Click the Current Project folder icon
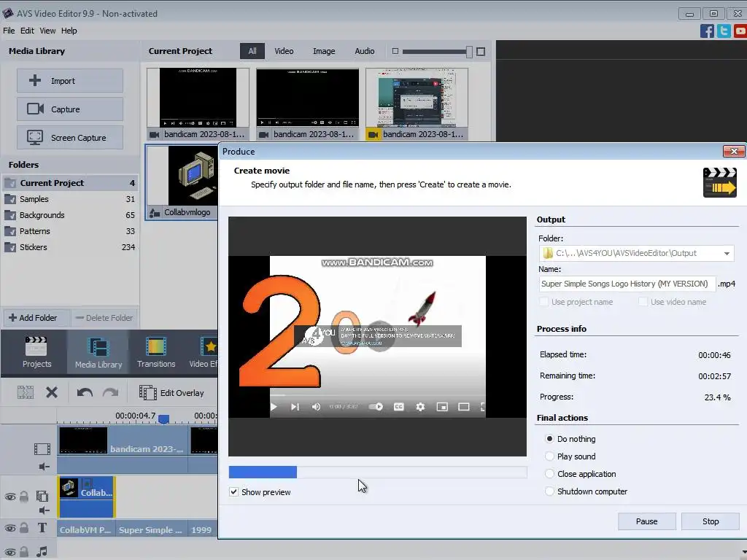 (x=10, y=183)
